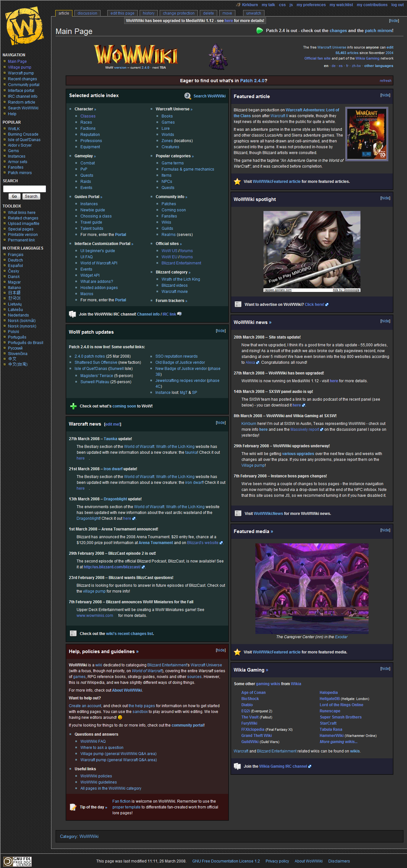This screenshot has height=868, width=407.
Task: Open Talent builds in Guides Portal list
Action: (91, 228)
